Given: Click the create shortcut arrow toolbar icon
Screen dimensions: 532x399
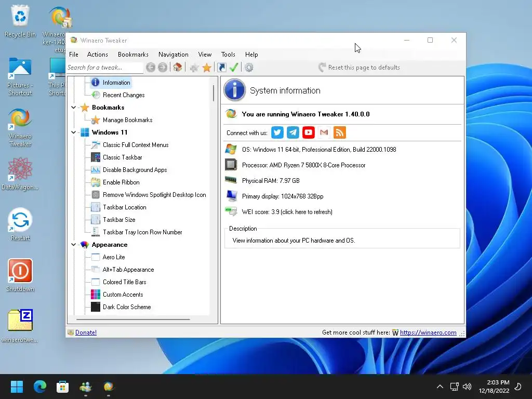Looking at the screenshot, I should point(221,68).
